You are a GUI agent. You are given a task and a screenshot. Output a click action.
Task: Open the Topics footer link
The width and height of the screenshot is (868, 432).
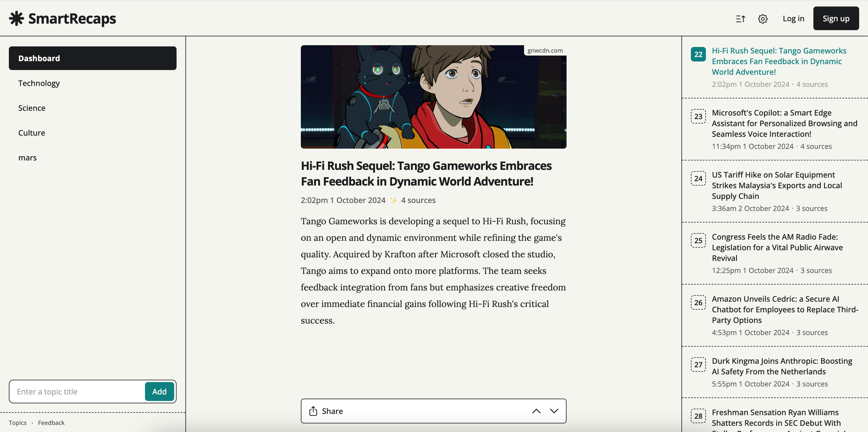(x=17, y=423)
